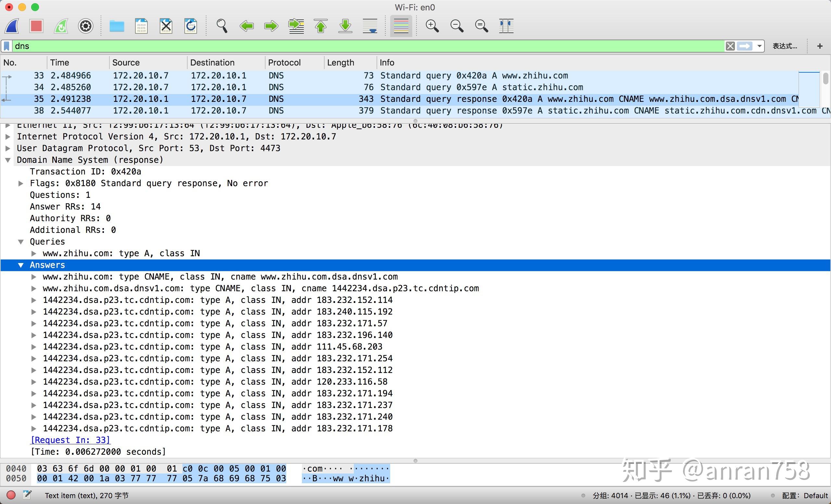Screen dimensions: 831x504
Task: Collapse Domain Name System response tree
Action: pyautogui.click(x=8, y=160)
